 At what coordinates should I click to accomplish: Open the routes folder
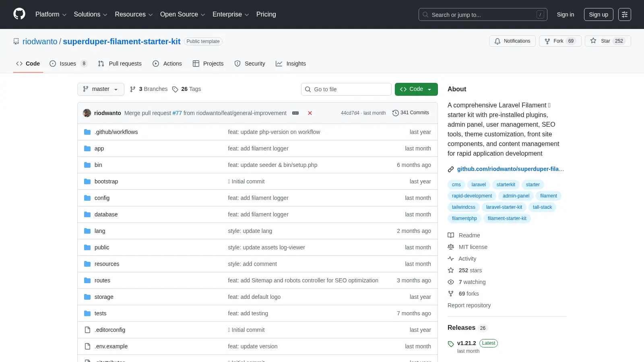coord(102,280)
